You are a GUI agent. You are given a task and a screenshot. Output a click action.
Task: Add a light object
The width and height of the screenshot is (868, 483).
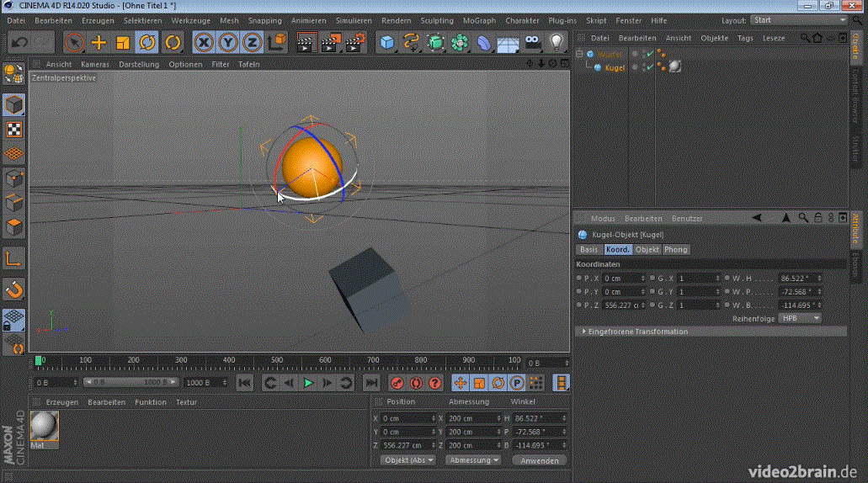(x=556, y=43)
